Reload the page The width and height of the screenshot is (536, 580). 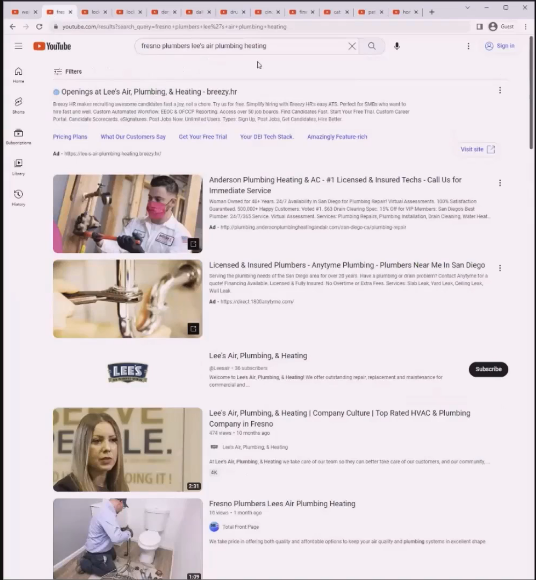tap(39, 27)
